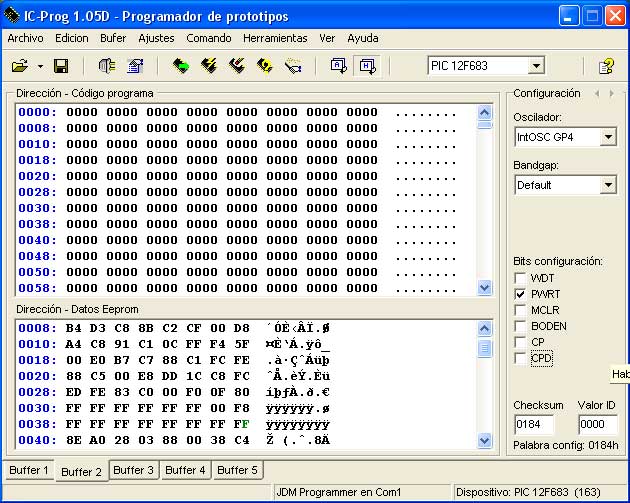Image resolution: width=630 pixels, height=503 pixels.
Task: Click the Valor ID input field
Action: click(x=596, y=423)
